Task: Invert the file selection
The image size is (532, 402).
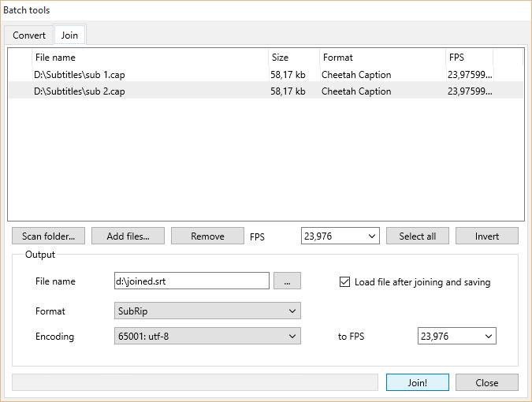Action: click(486, 236)
